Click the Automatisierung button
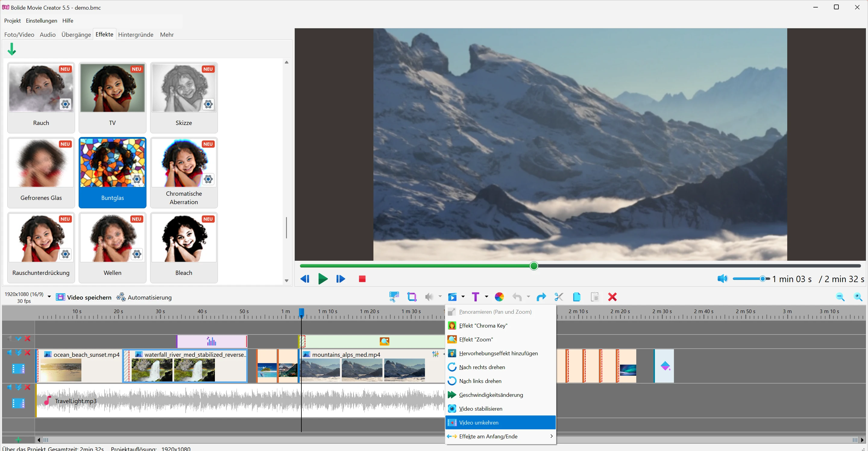 pyautogui.click(x=144, y=297)
